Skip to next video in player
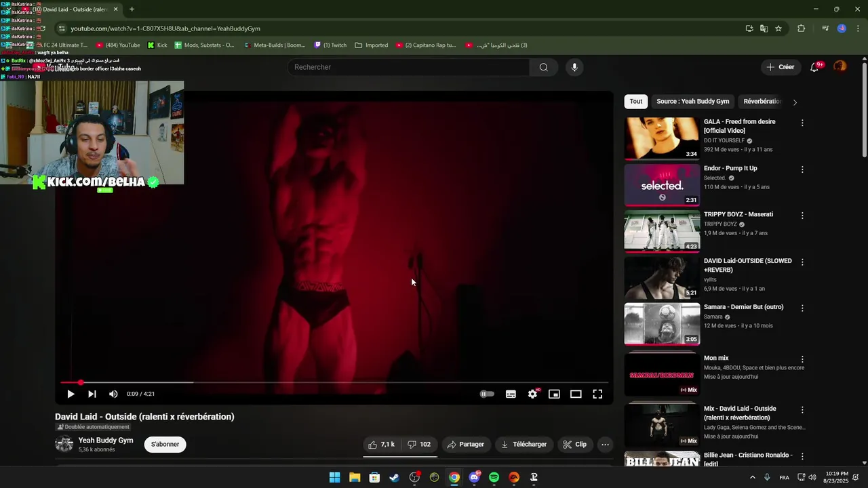Viewport: 868px width, 488px height. (92, 394)
